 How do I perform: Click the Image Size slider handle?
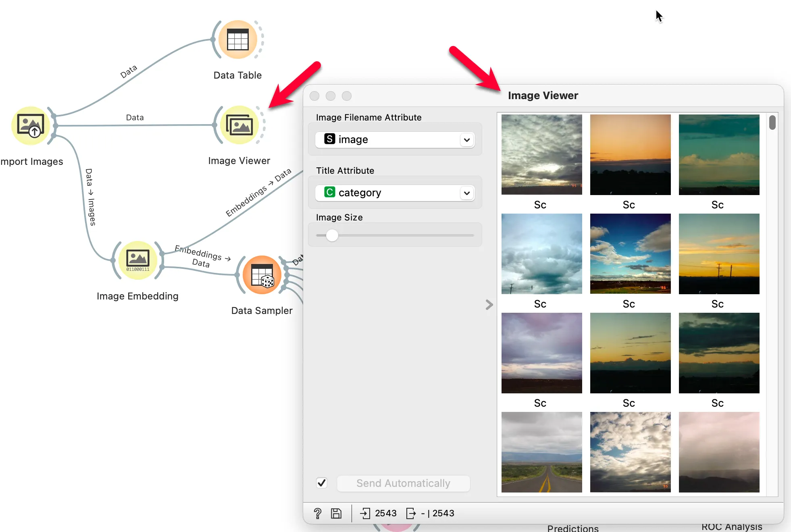[332, 235]
